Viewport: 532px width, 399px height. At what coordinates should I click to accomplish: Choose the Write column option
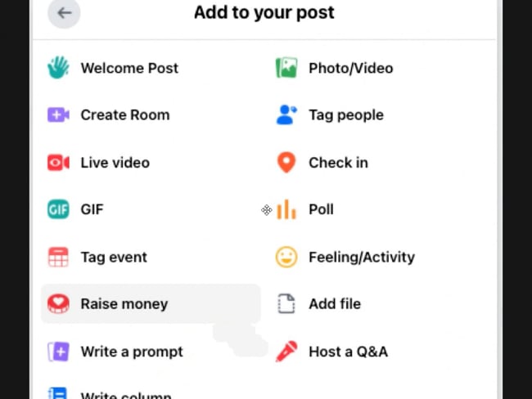[x=125, y=395]
